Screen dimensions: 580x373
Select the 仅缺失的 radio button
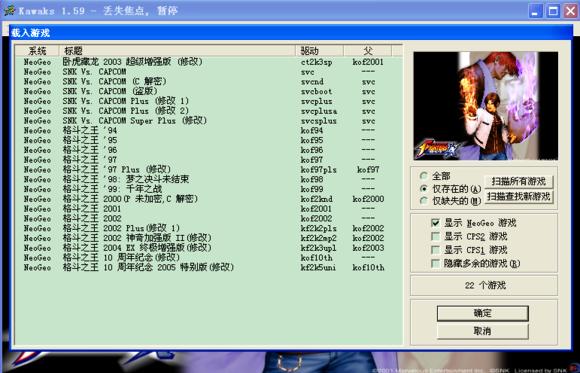coord(424,201)
